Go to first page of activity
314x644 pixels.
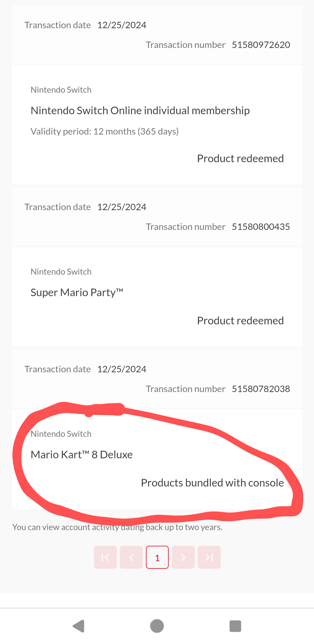pyautogui.click(x=105, y=557)
